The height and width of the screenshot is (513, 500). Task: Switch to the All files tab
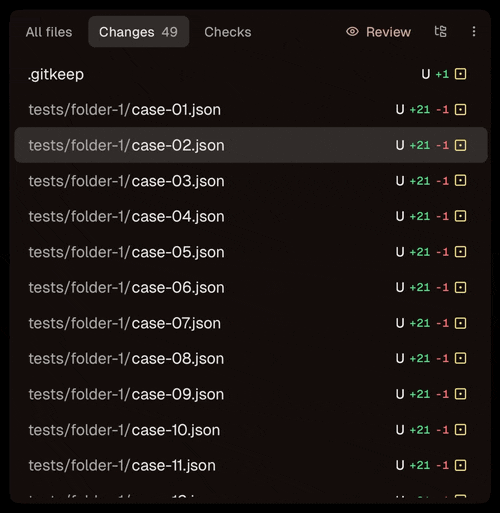(49, 32)
